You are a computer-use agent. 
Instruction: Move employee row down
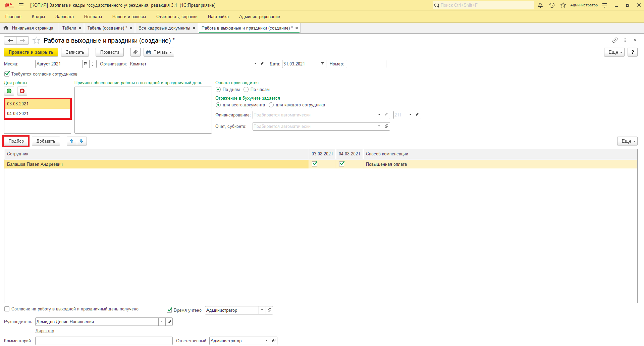point(82,141)
